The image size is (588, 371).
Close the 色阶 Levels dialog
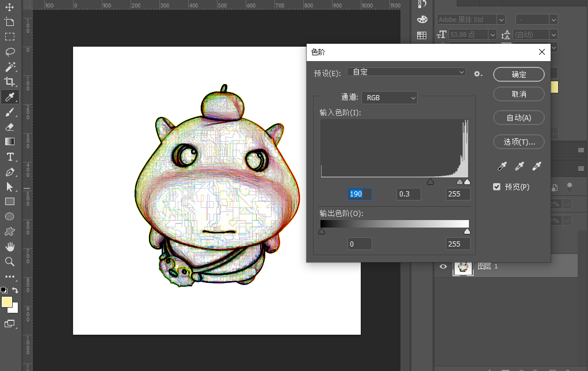tap(542, 52)
